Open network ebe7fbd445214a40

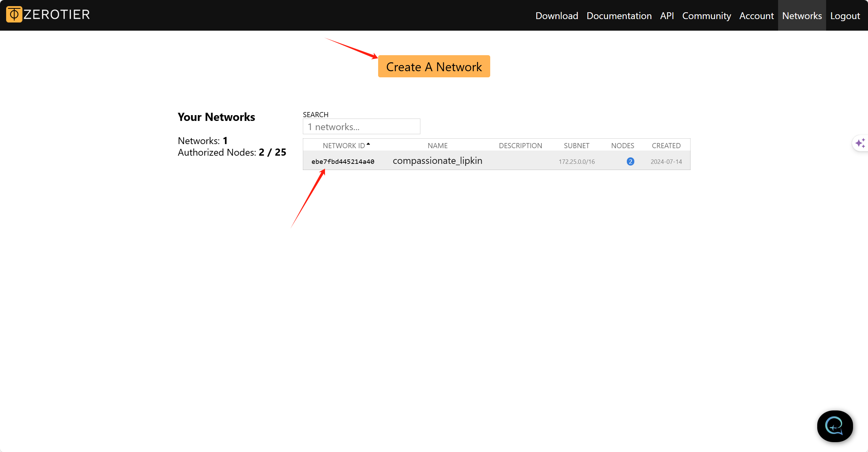click(x=343, y=161)
